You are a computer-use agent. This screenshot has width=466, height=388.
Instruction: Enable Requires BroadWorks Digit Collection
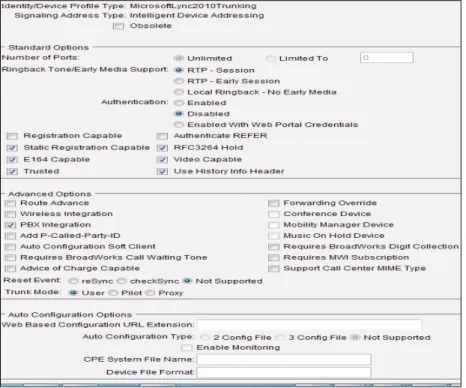pyautogui.click(x=274, y=247)
